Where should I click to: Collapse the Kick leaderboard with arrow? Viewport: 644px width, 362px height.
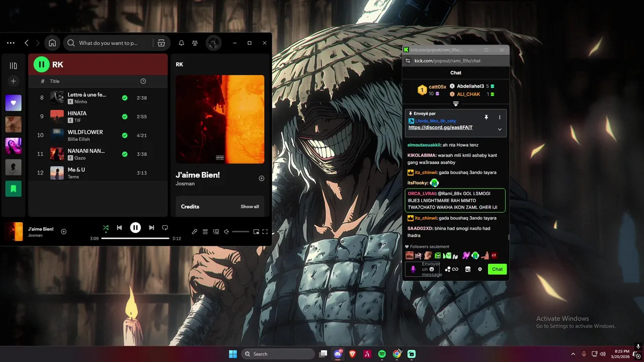456,104
